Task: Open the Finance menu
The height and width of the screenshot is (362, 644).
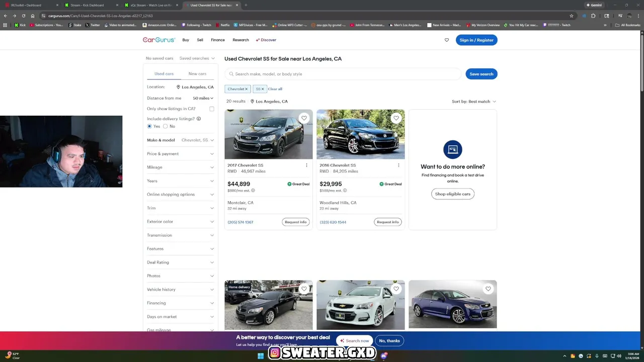Action: (x=218, y=40)
